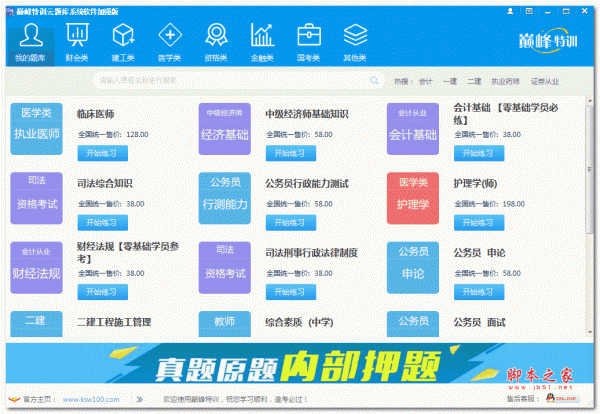Click the 行测能力 course thumbnail
The width and height of the screenshot is (600, 414).
click(225, 198)
